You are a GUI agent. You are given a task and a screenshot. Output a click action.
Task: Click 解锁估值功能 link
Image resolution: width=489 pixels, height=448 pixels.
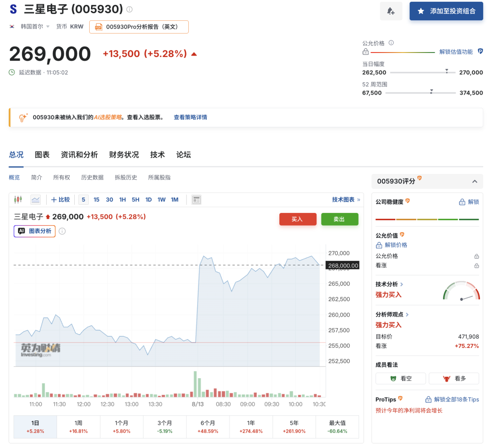click(456, 52)
